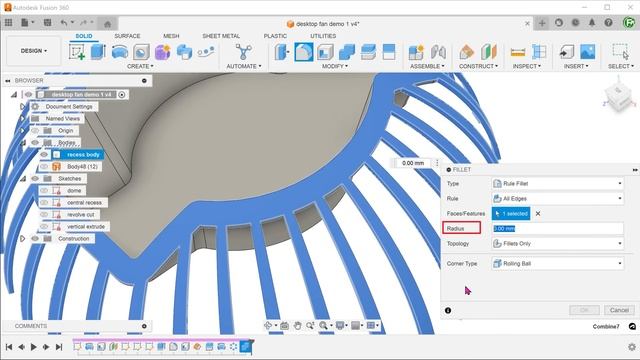
Task: Click the Radius value input field
Action: (x=558, y=229)
